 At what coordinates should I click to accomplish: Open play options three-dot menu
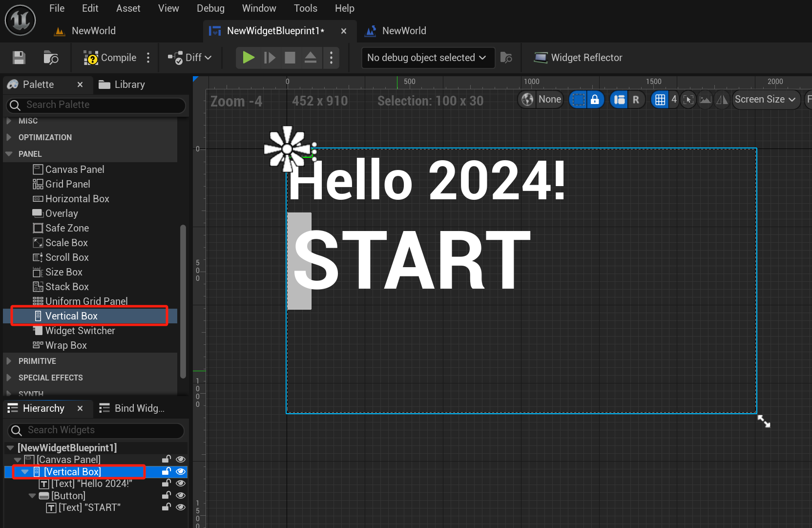331,58
